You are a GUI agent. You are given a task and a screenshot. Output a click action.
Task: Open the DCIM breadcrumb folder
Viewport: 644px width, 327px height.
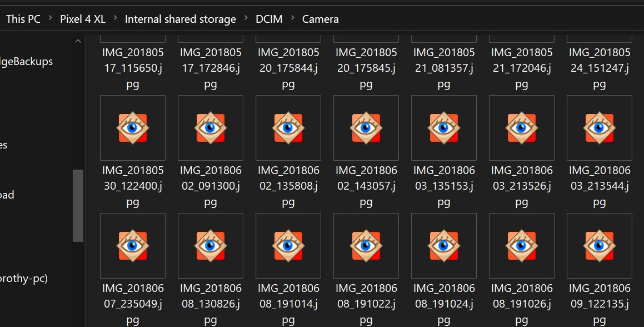[x=269, y=19]
